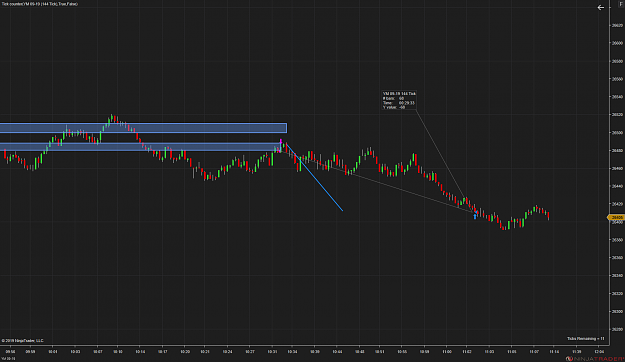The image size is (625, 362).
Task: Select the upper blue rectangle zone
Action: (x=143, y=128)
